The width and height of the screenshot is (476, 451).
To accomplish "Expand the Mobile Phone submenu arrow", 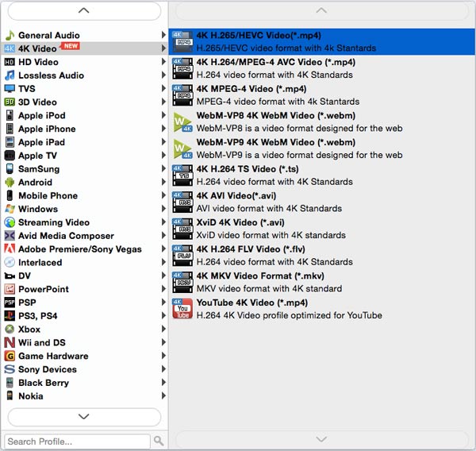I will (x=163, y=195).
